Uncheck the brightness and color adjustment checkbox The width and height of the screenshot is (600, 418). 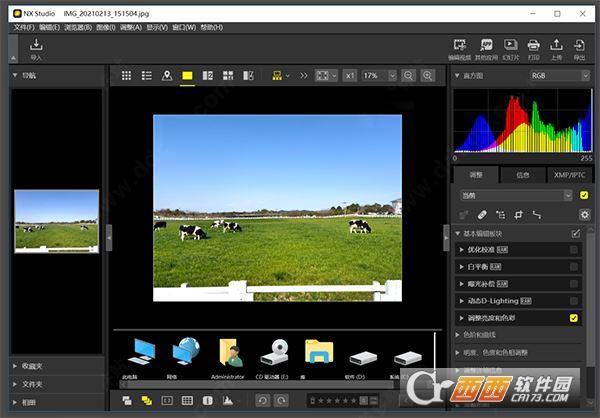point(574,318)
